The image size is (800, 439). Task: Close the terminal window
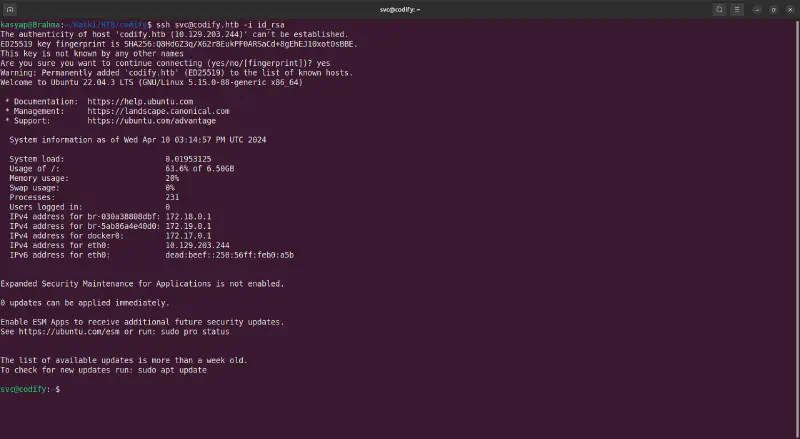tap(787, 9)
